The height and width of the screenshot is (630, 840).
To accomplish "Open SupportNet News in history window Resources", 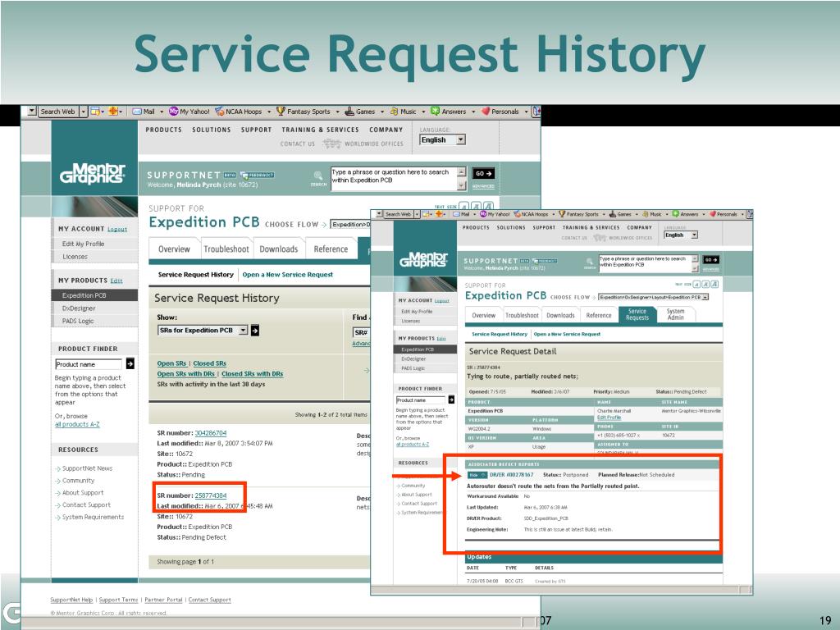I will 87,468.
